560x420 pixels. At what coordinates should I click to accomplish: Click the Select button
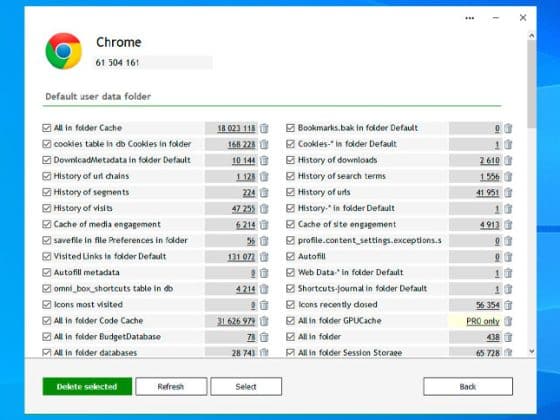(246, 386)
